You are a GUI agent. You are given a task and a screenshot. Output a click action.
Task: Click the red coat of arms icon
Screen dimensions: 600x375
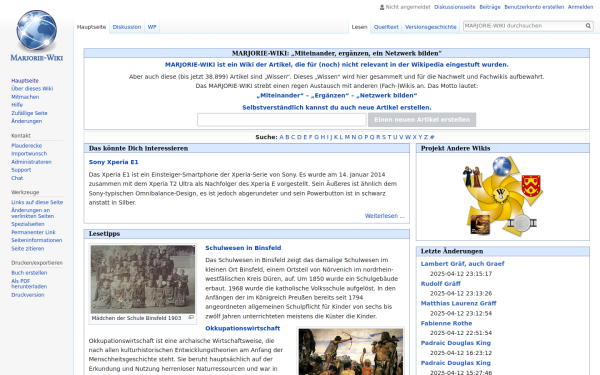point(531,185)
